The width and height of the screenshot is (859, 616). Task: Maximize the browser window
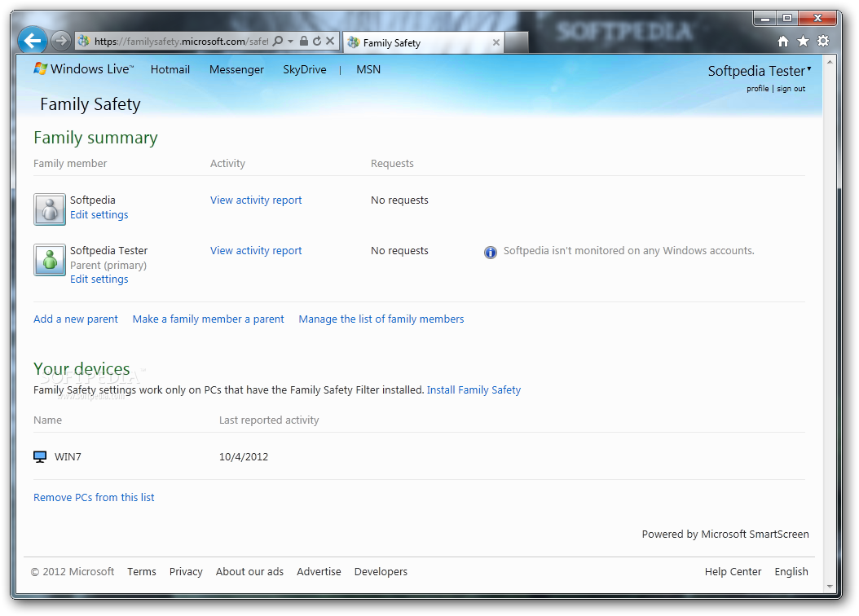pos(787,19)
